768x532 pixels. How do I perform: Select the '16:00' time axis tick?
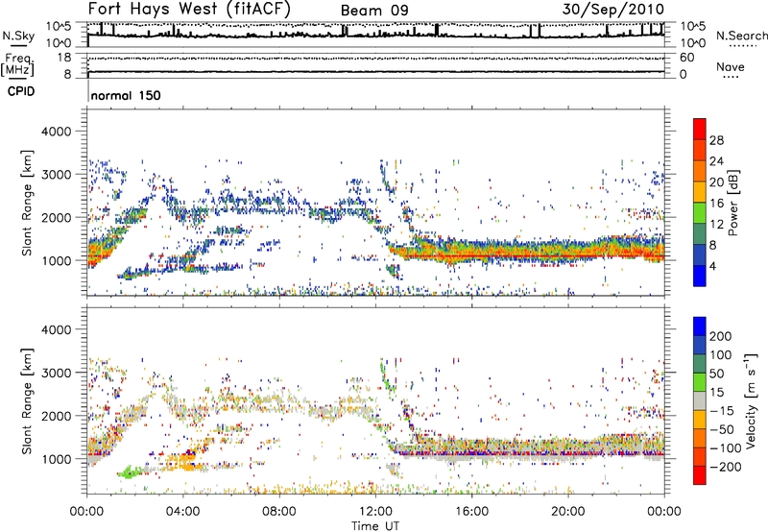[x=471, y=512]
